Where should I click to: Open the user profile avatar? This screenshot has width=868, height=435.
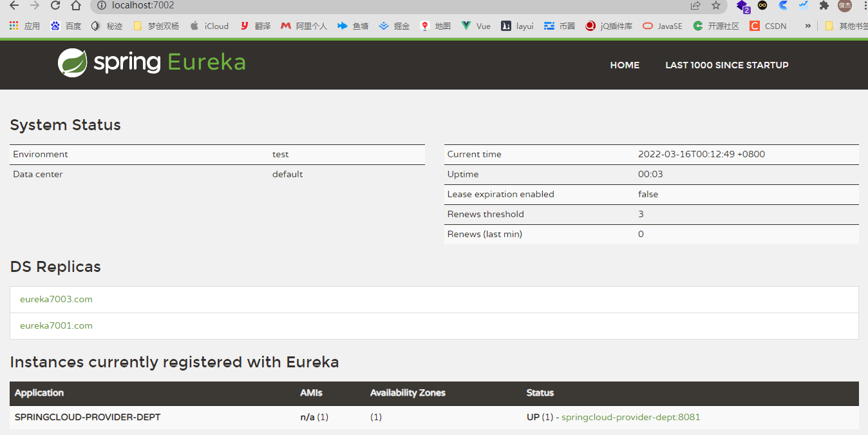point(845,5)
